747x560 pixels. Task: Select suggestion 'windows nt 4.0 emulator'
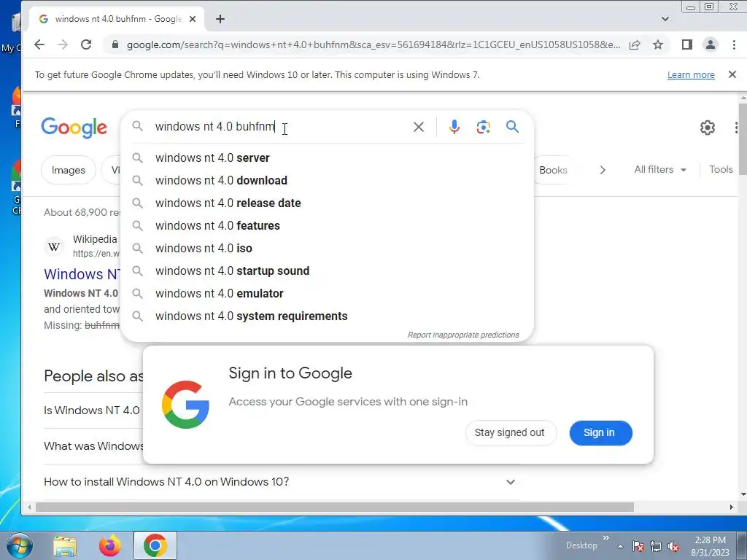click(x=327, y=293)
